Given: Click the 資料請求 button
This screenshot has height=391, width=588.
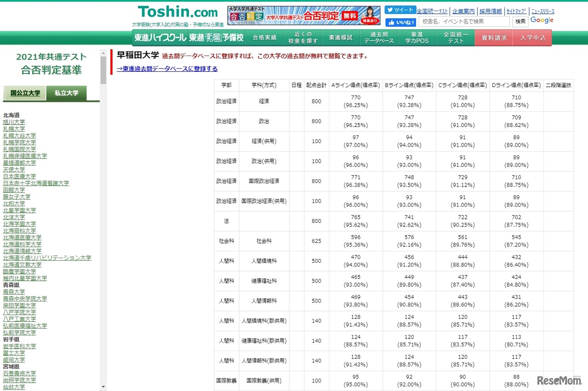Looking at the screenshot, I should (x=493, y=38).
